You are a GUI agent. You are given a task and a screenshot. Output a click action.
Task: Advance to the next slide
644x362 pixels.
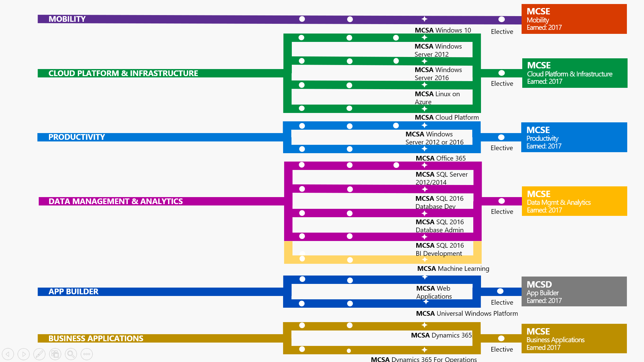point(23,354)
